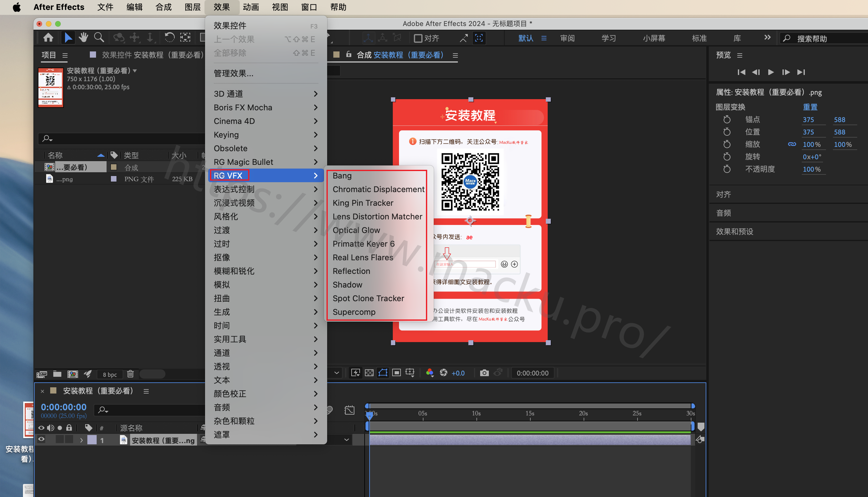Toggle constrain proportions link for 缩放
Image resolution: width=868 pixels, height=497 pixels.
point(792,144)
